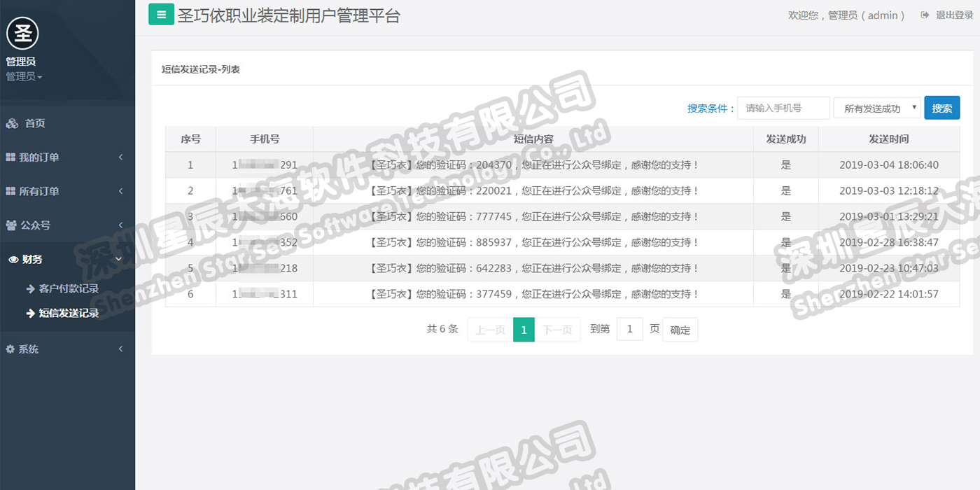Click the 发送时间 column header
Viewport: 980px width, 490px height.
tap(889, 139)
